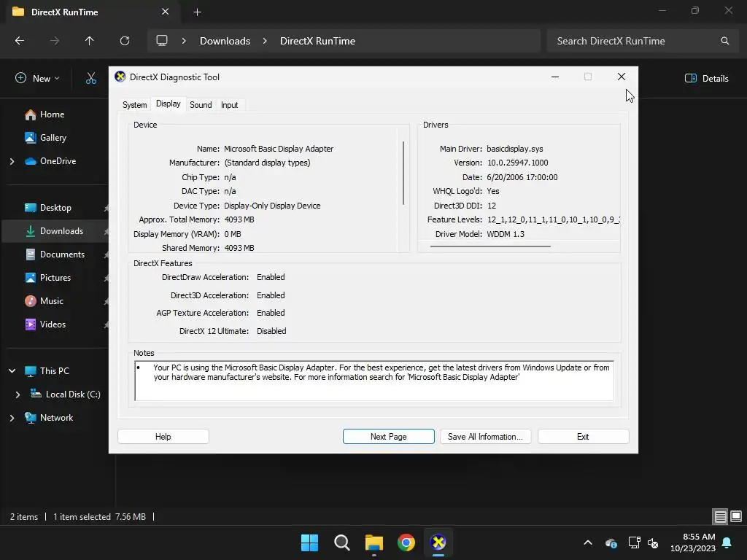Click the Help button
The height and width of the screenshot is (560, 747).
[163, 437]
